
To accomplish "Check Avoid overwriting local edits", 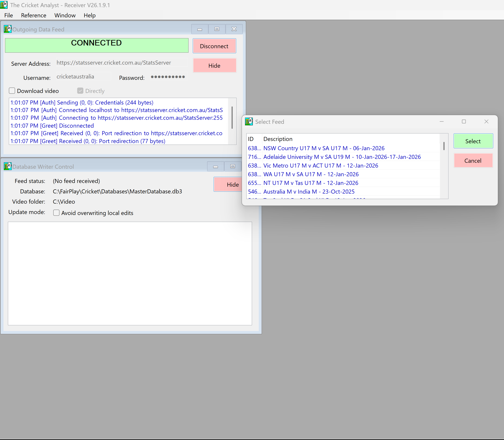I will coord(56,213).
